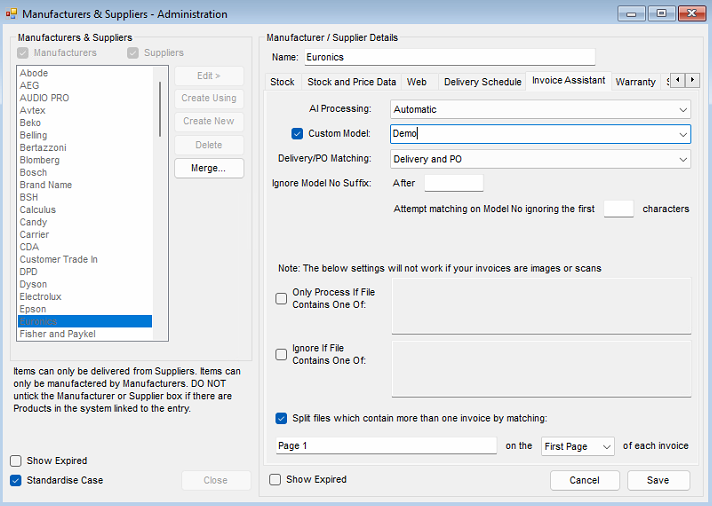This screenshot has height=506, width=712.
Task: Select Bosch in the list
Action: 85,173
